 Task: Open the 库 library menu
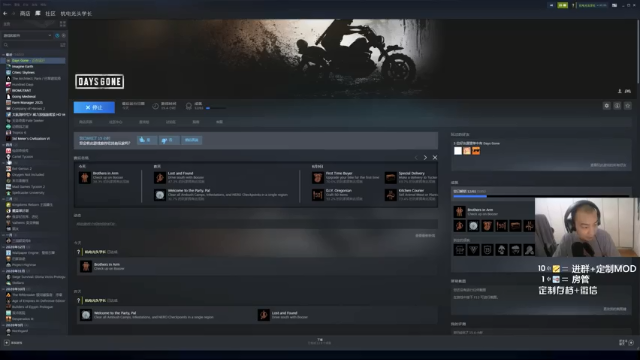click(38, 13)
